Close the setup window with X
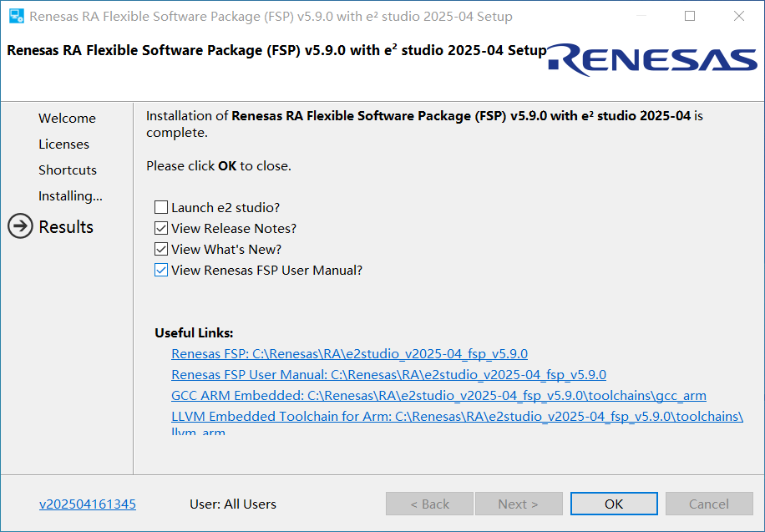This screenshot has width=765, height=532. tap(739, 16)
